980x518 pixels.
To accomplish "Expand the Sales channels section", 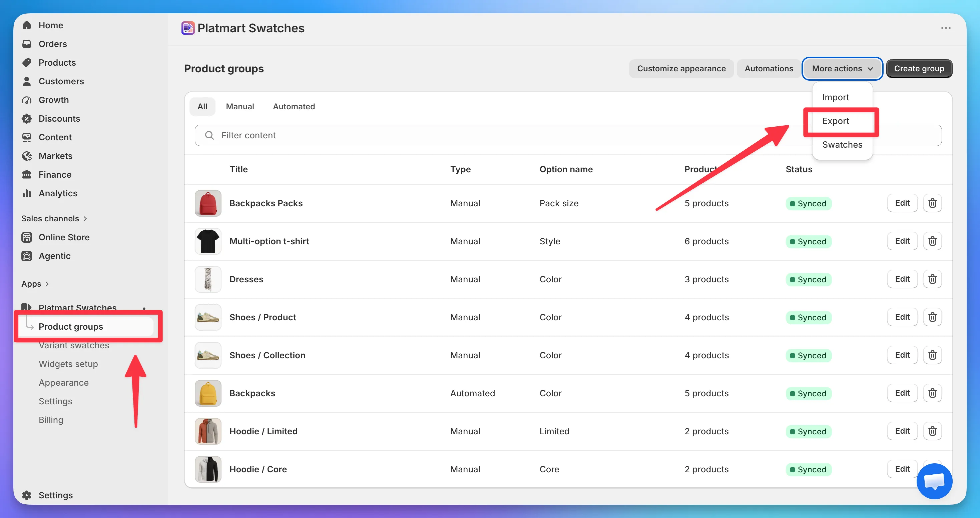I will pyautogui.click(x=54, y=218).
